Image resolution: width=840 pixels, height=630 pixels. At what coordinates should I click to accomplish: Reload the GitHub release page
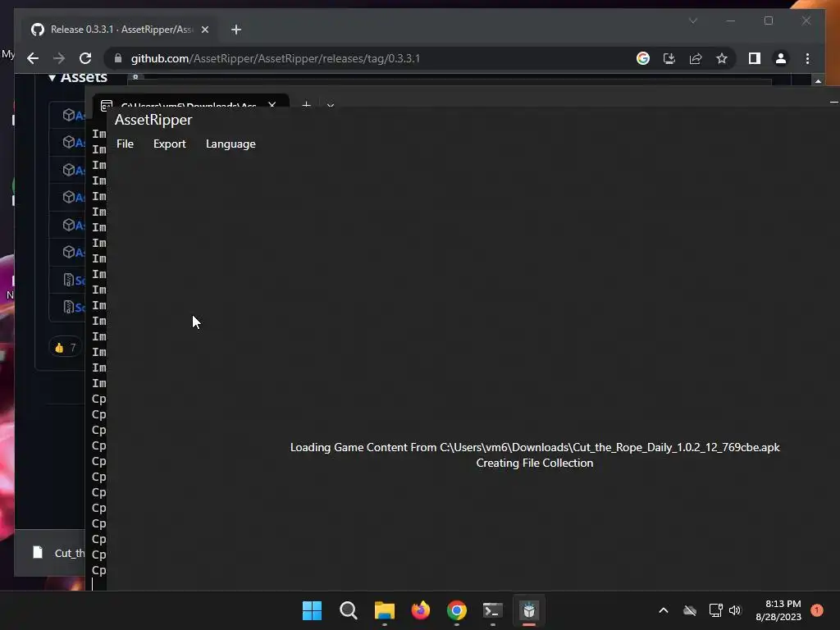(85, 58)
